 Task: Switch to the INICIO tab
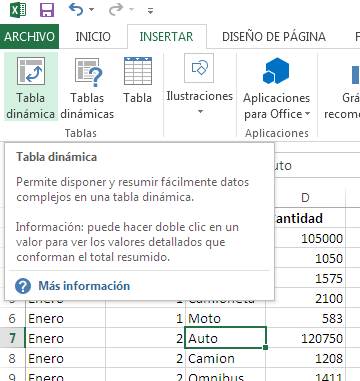tap(93, 36)
